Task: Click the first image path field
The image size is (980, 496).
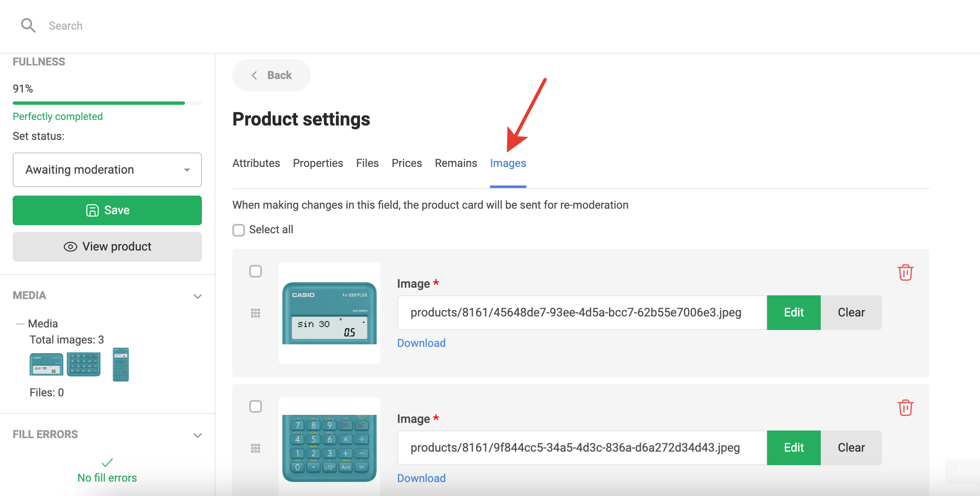Action: tap(582, 313)
